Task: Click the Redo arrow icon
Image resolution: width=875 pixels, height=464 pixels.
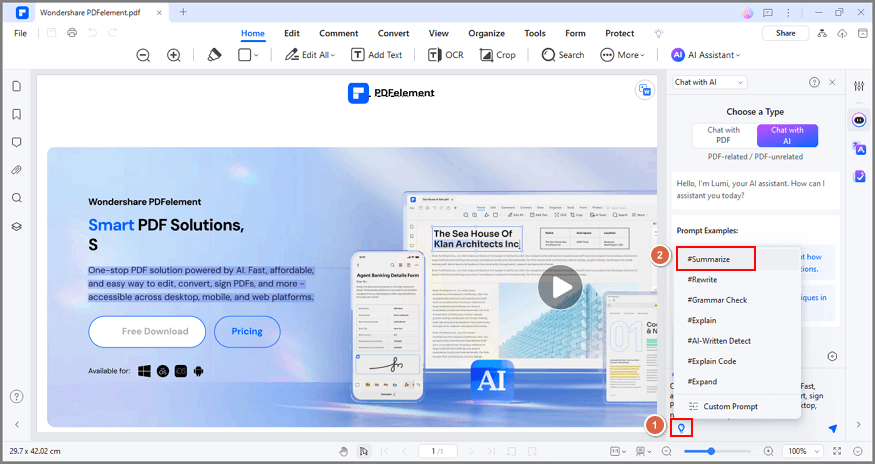Action: pos(112,33)
